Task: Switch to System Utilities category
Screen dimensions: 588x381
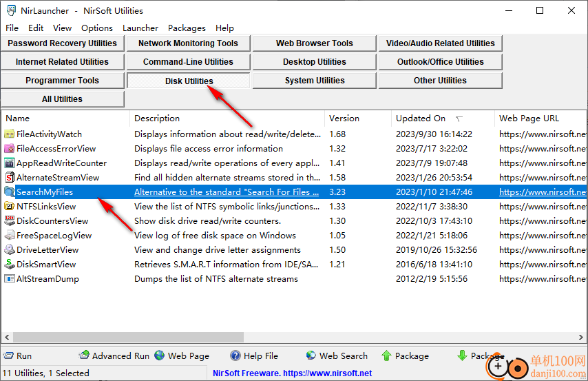Action: (314, 81)
